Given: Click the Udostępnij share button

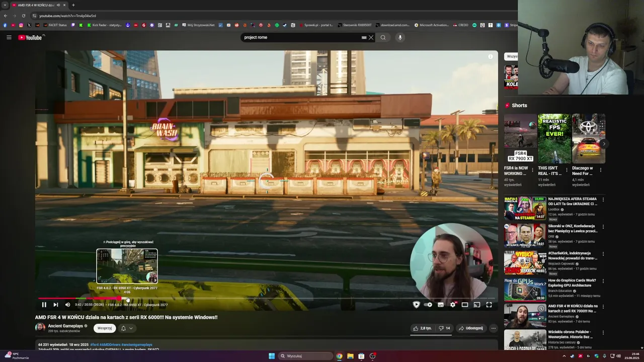Looking at the screenshot, I should click(x=470, y=328).
